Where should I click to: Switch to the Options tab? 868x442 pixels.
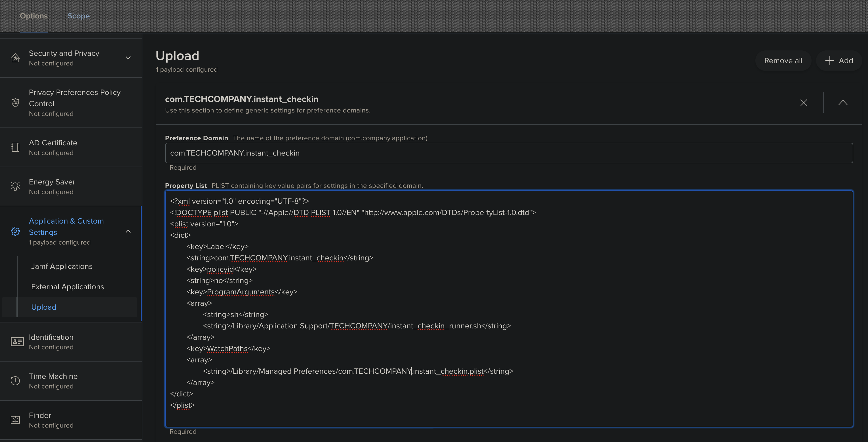click(x=34, y=16)
